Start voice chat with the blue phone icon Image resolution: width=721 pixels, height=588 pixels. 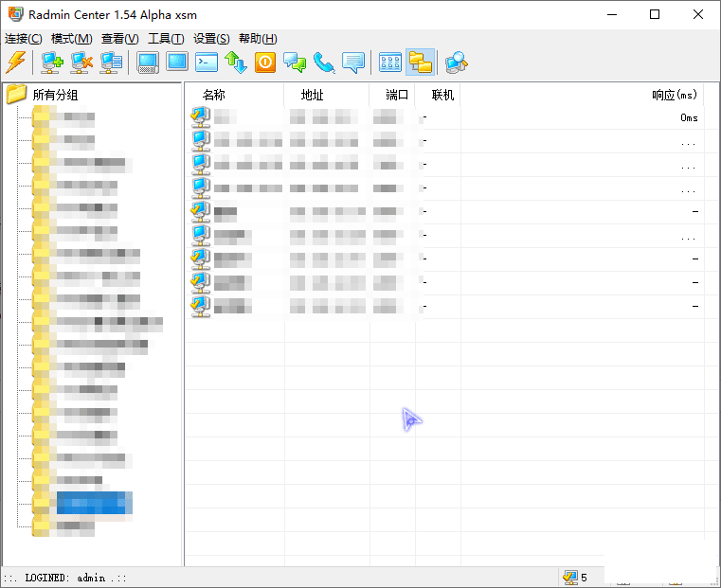pos(324,62)
